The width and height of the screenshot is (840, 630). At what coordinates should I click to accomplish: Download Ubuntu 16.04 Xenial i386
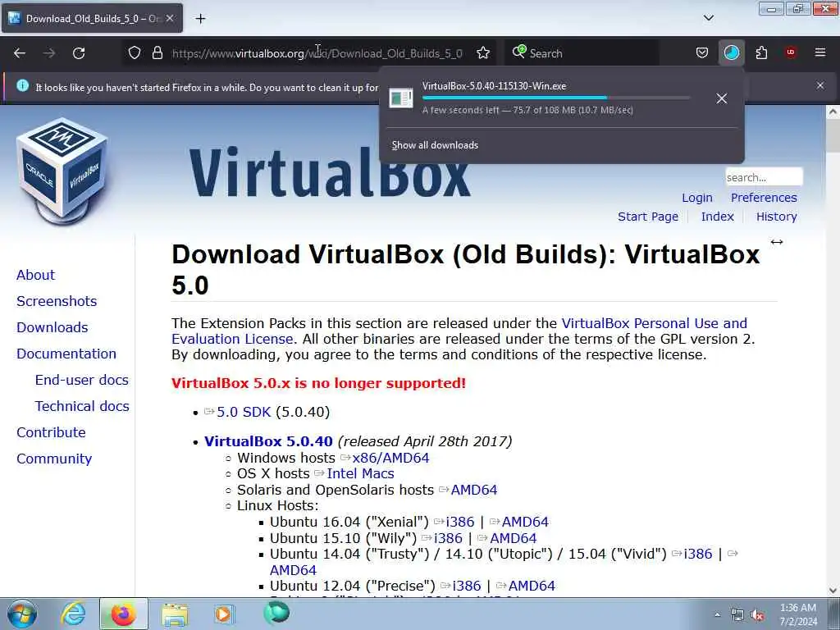459,522
